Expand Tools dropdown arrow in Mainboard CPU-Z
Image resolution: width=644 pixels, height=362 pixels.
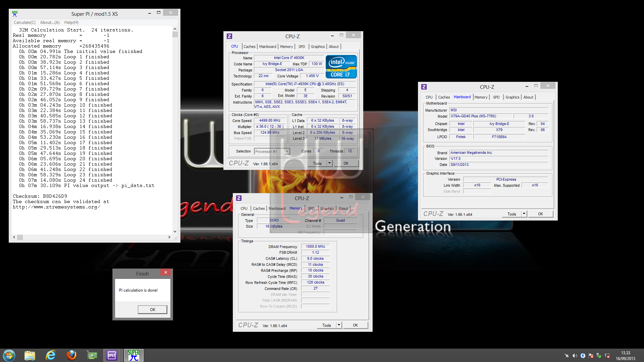(x=524, y=214)
